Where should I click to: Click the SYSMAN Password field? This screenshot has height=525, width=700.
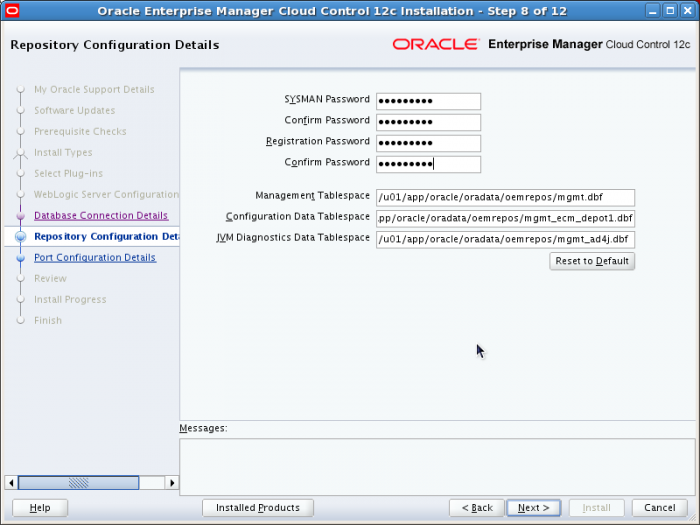tap(428, 101)
